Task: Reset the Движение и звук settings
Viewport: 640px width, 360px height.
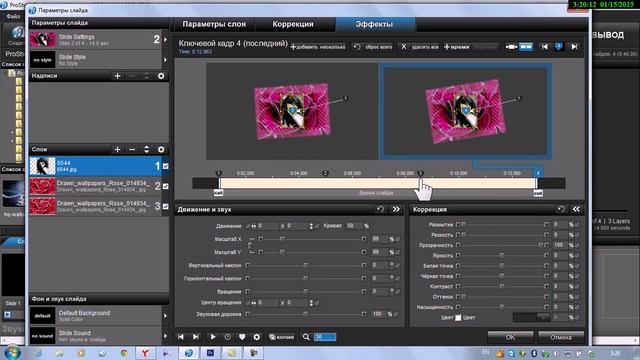Action: pos(380,209)
